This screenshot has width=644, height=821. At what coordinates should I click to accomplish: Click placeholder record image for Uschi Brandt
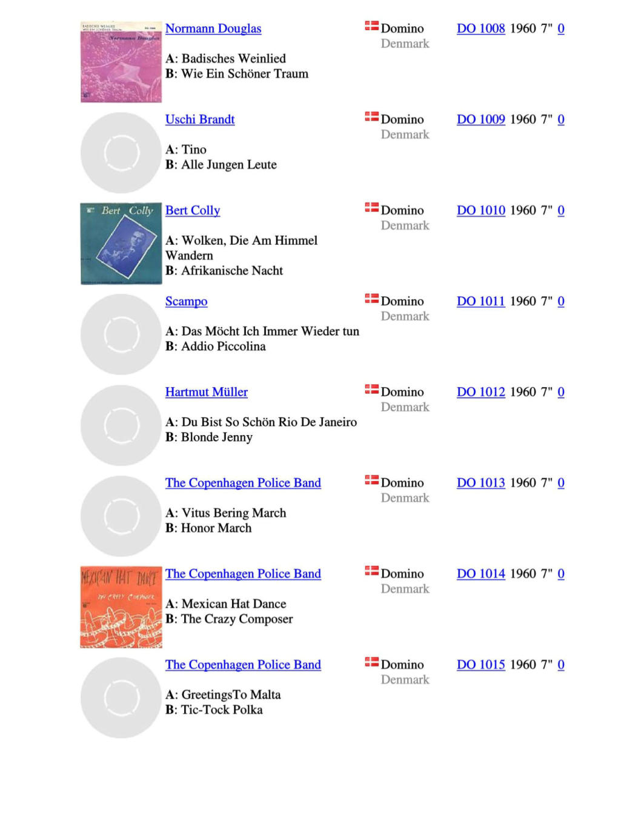(121, 153)
